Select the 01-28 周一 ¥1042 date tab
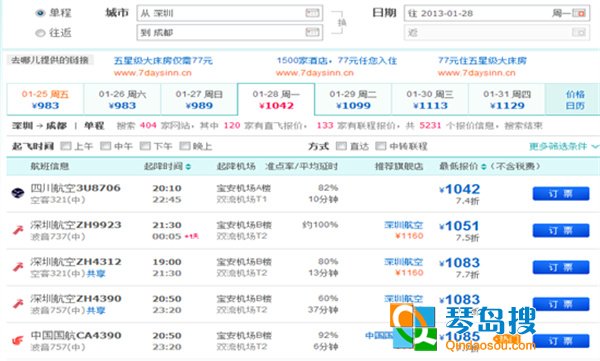 point(276,100)
